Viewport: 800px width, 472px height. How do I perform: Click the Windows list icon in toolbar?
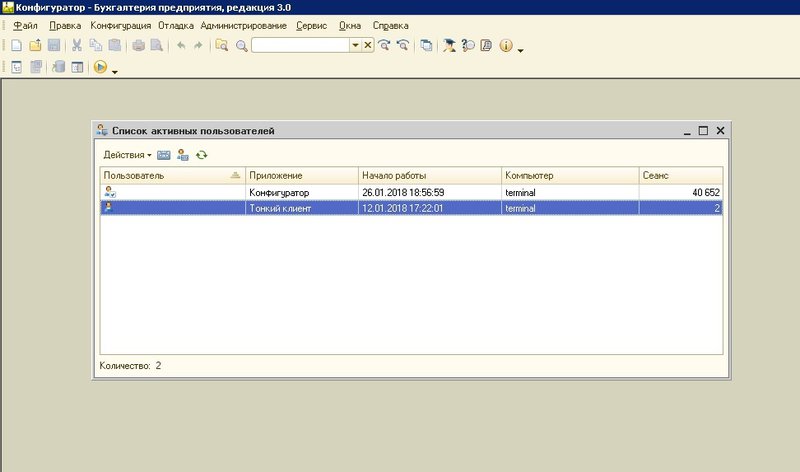426,45
